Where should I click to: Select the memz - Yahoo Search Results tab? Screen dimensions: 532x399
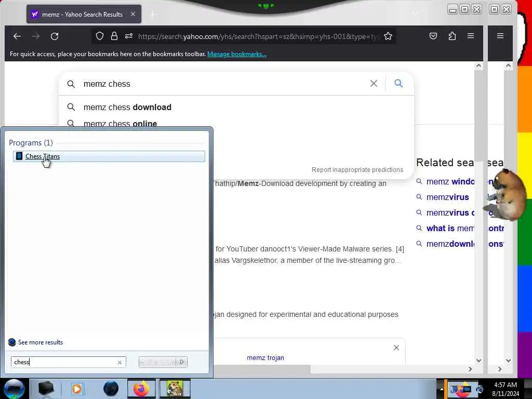tap(84, 14)
